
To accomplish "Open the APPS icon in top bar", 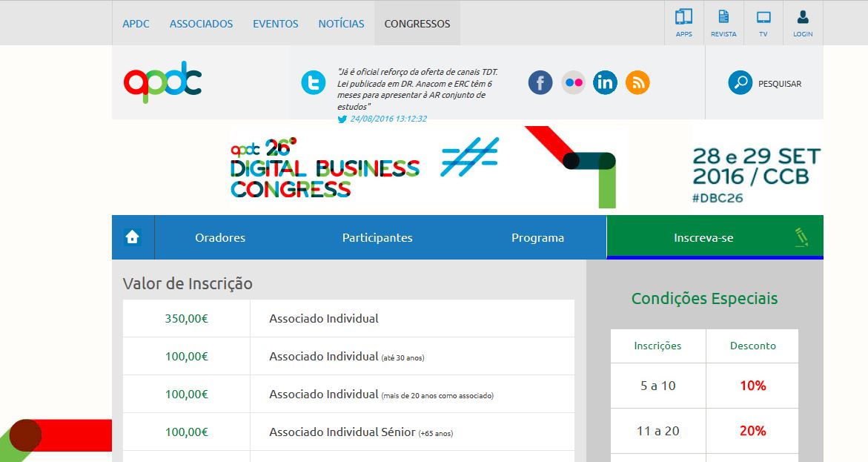I will pyautogui.click(x=683, y=23).
